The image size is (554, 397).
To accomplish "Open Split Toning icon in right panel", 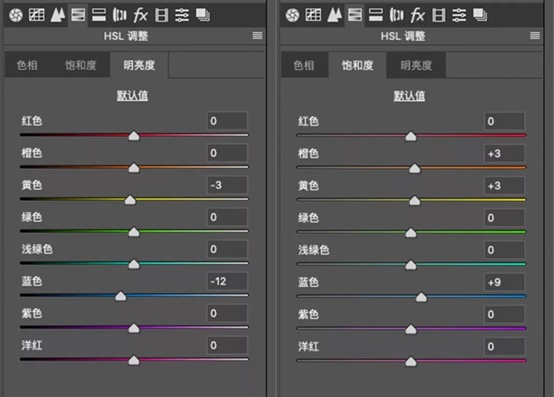I will click(376, 15).
